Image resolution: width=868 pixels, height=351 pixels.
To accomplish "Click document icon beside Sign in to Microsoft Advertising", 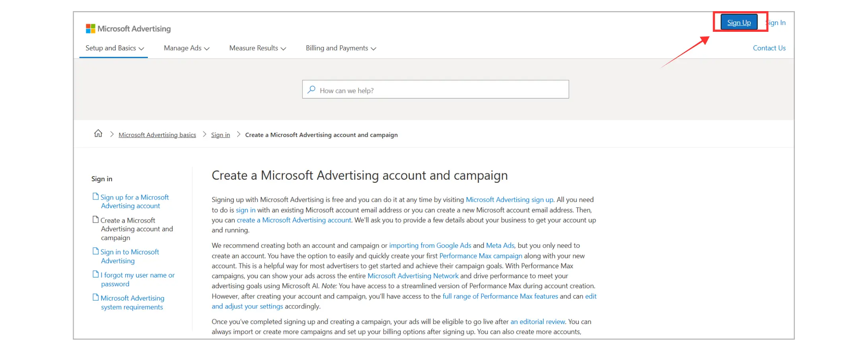I will pyautogui.click(x=95, y=251).
